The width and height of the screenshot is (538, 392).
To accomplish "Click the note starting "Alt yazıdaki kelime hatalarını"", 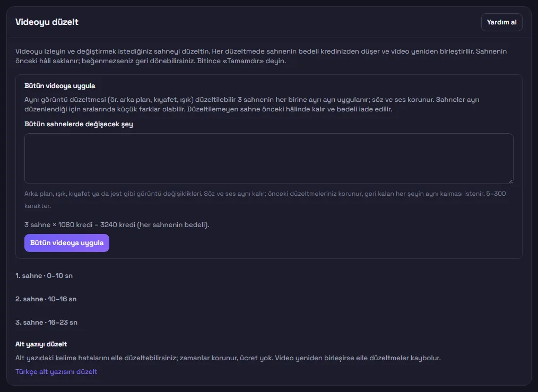I will pyautogui.click(x=228, y=358).
